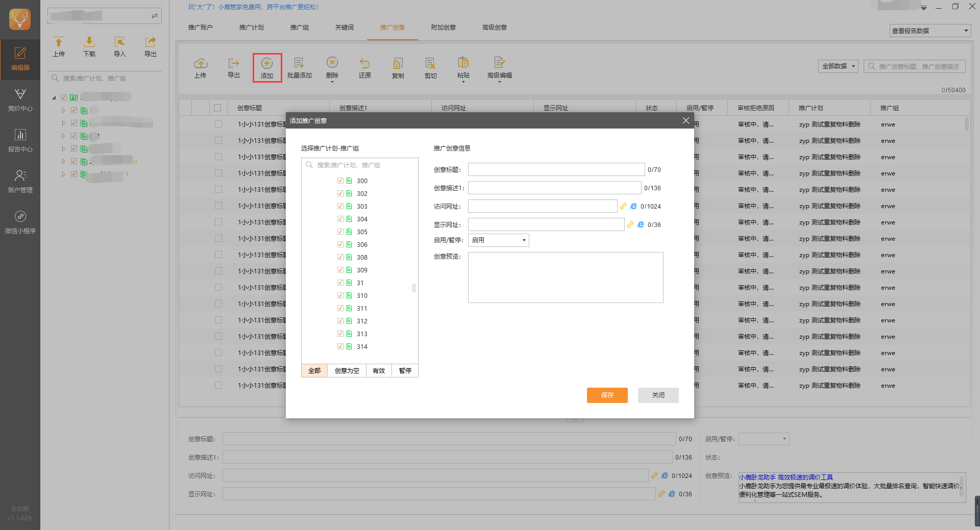Select the 有效 filter button
Screen dimensions: 980x530
379,371
